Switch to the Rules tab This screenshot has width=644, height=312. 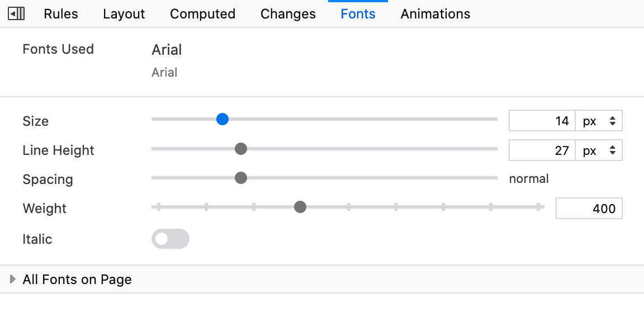coord(61,14)
